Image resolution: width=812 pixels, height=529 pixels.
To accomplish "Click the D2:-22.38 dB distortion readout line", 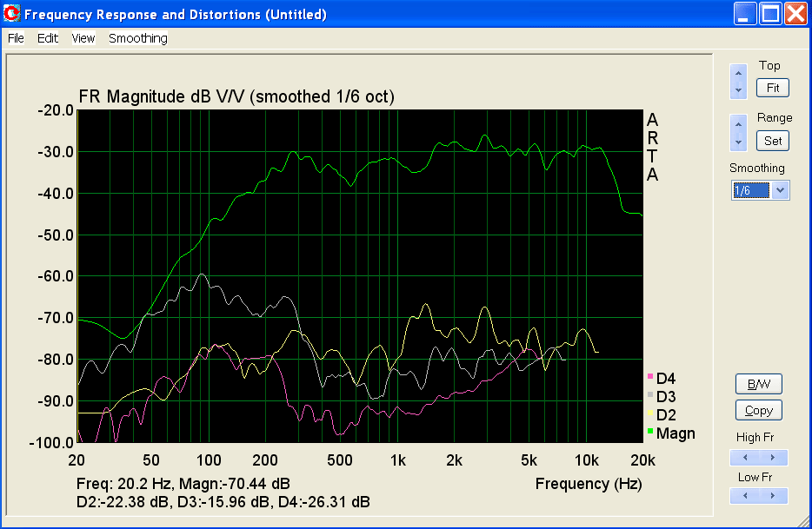I will click(223, 502).
